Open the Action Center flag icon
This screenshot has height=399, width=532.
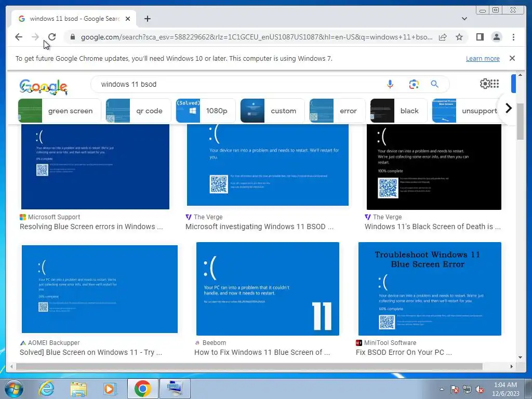click(455, 389)
